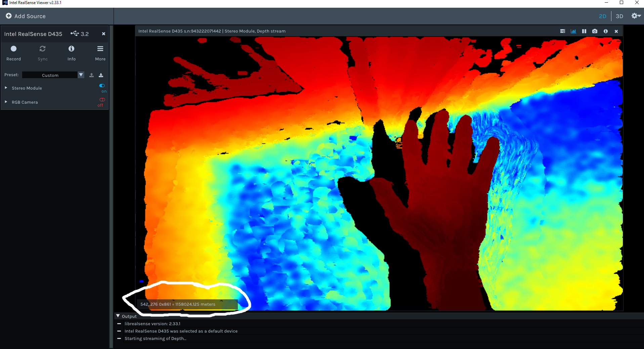Screen dimensions: 644x349
Task: Close the depth stream view
Action: (616, 31)
